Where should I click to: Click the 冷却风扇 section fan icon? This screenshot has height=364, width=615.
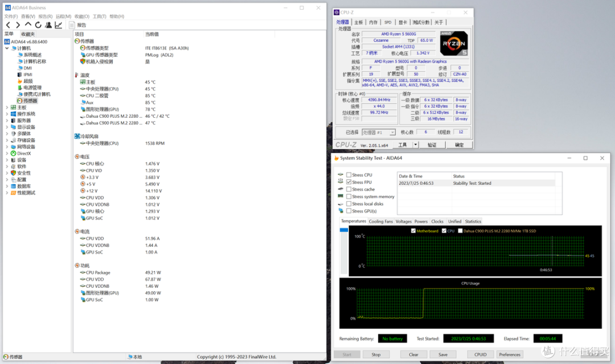[77, 136]
